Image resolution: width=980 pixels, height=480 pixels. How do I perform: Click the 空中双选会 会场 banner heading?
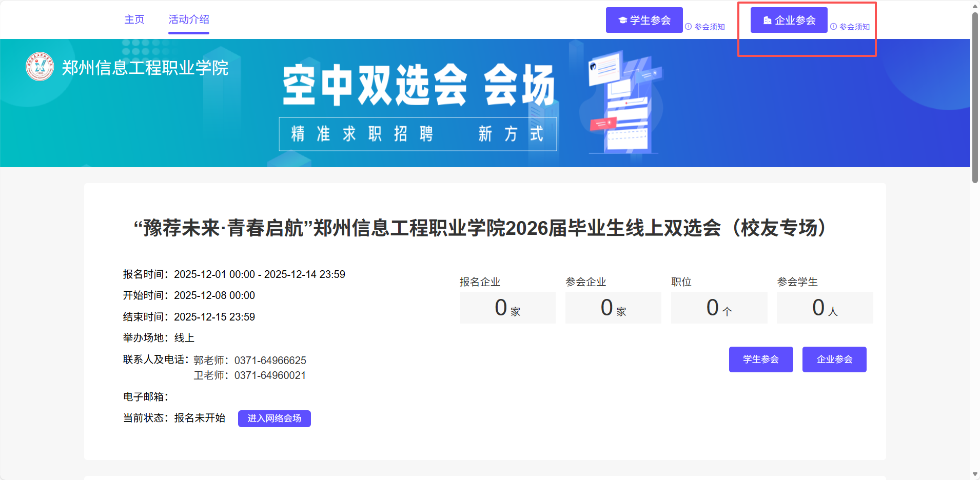pos(418,85)
